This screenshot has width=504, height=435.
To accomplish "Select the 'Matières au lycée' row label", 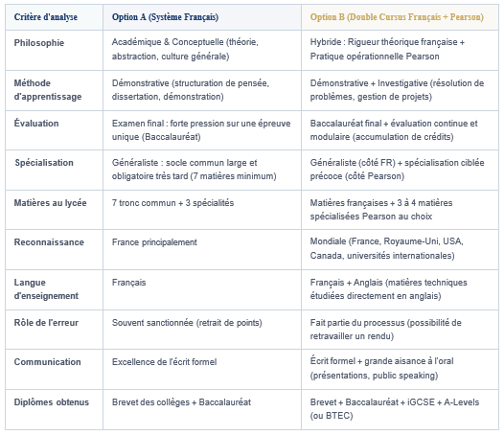I will 50,203.
